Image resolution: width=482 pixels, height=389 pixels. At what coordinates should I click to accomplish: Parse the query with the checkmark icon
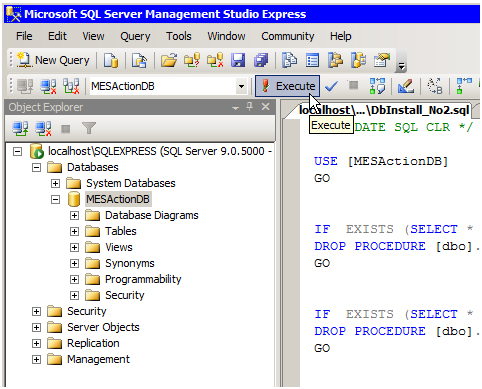pyautogui.click(x=331, y=86)
